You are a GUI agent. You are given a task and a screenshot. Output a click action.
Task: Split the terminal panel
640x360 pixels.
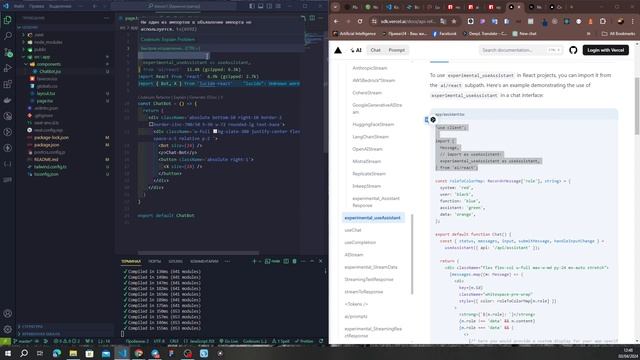[286, 261]
